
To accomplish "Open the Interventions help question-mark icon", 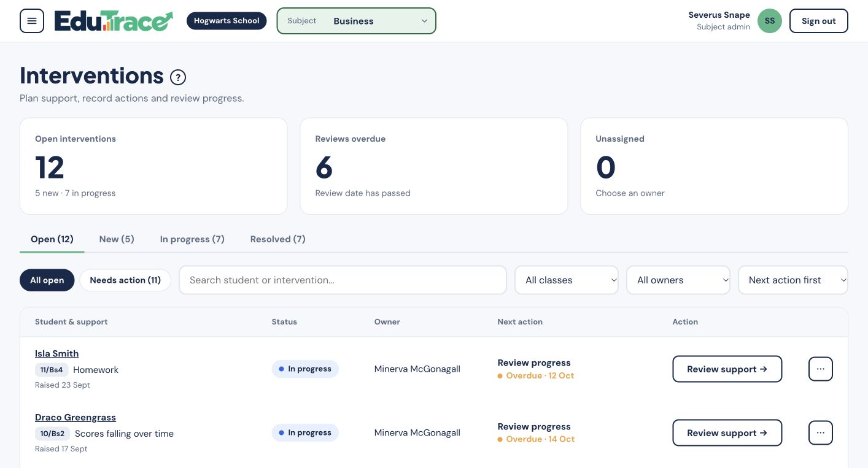I will (x=178, y=77).
